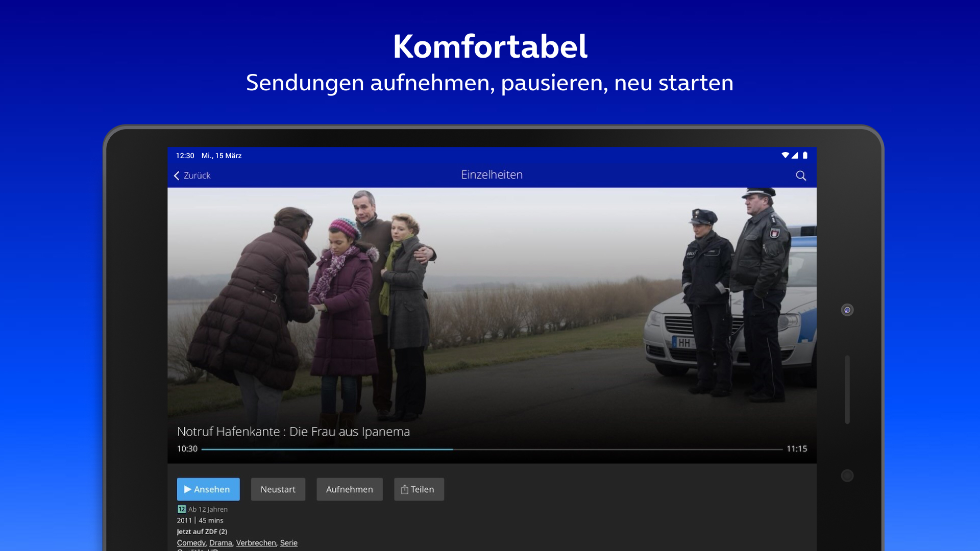Tap the back chevron next to Zurück
The width and height of the screenshot is (980, 551).
(x=177, y=175)
